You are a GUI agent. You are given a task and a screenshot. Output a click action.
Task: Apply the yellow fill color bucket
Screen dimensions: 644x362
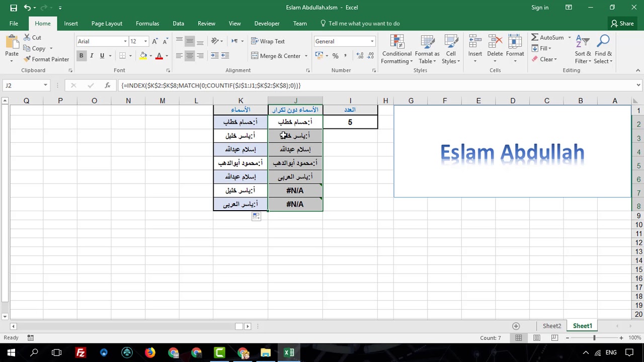tap(143, 56)
